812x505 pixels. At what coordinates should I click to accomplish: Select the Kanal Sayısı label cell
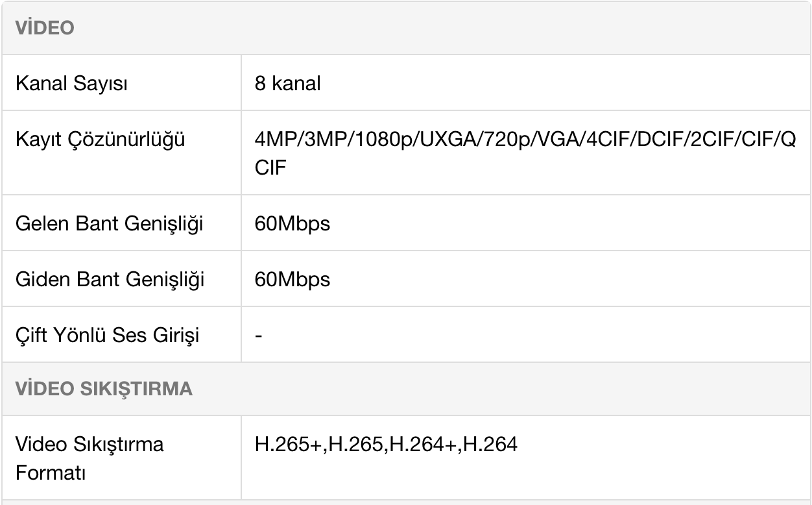121,83
